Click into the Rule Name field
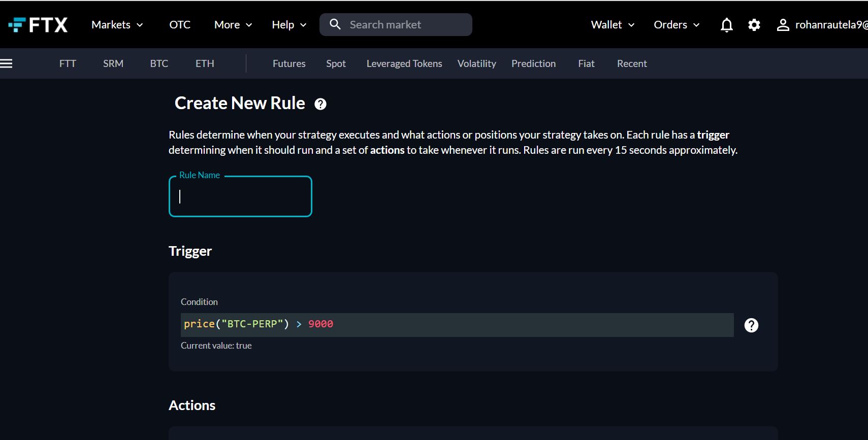This screenshot has height=440, width=868. tap(240, 196)
